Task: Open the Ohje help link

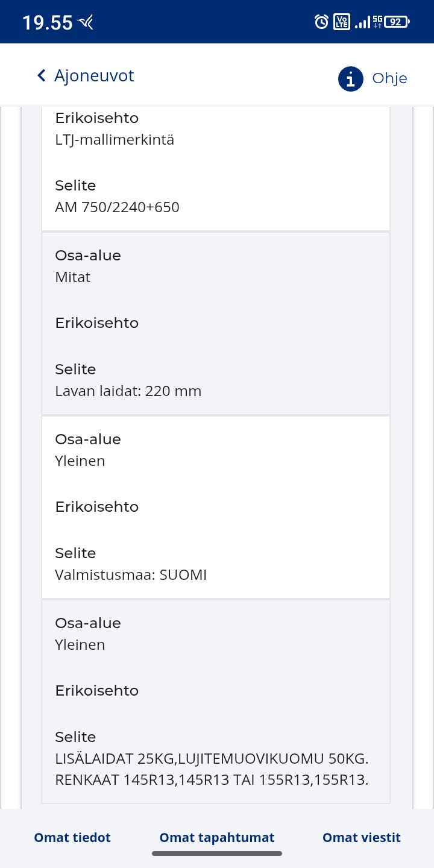Action: point(389,78)
